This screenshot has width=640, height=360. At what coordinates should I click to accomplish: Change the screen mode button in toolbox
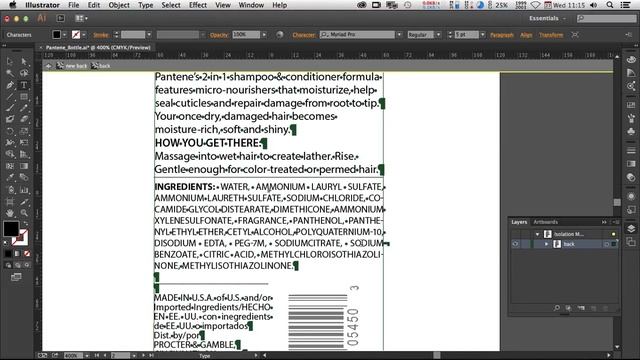pos(16,277)
